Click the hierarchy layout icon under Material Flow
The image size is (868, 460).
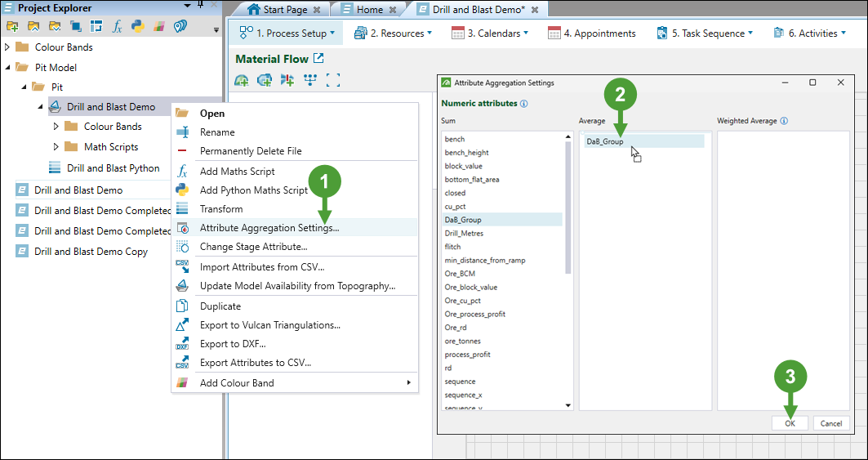(309, 80)
